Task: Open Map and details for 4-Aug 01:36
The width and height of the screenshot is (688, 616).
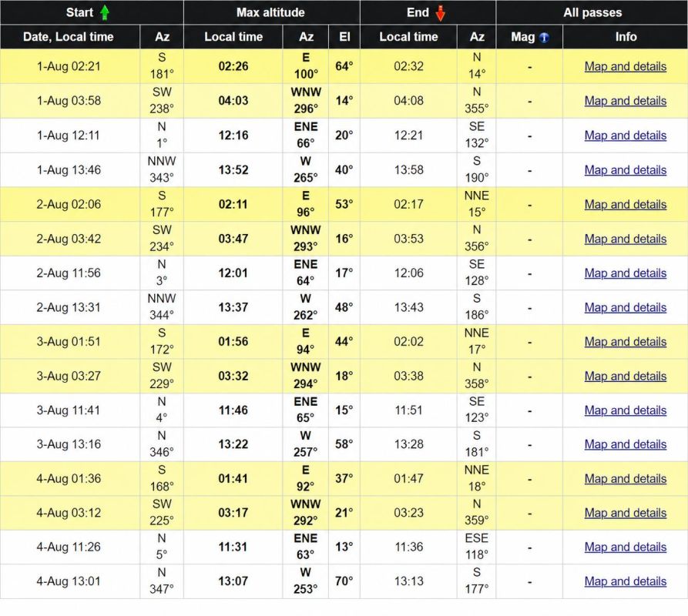Action: click(626, 478)
